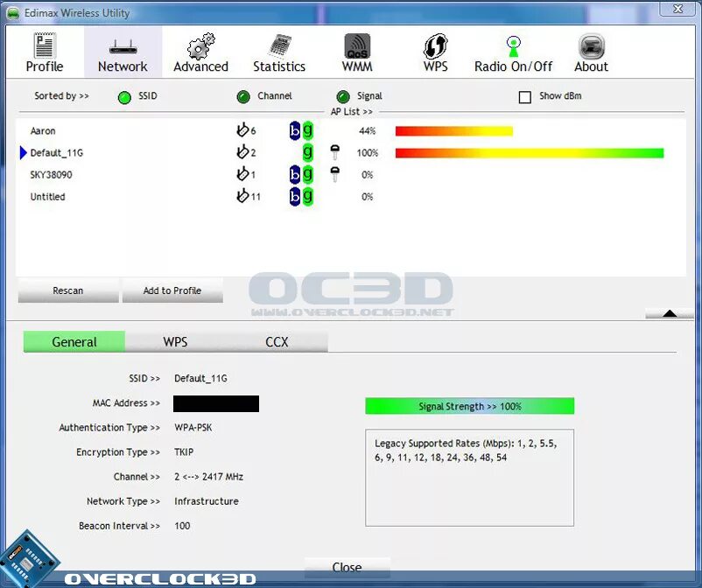This screenshot has width=702, height=588.
Task: Click the g mode icon for Default_11G
Action: [x=307, y=152]
